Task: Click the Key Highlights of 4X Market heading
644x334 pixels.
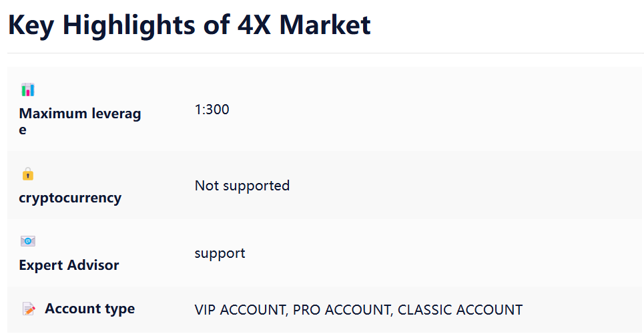Action: [190, 25]
